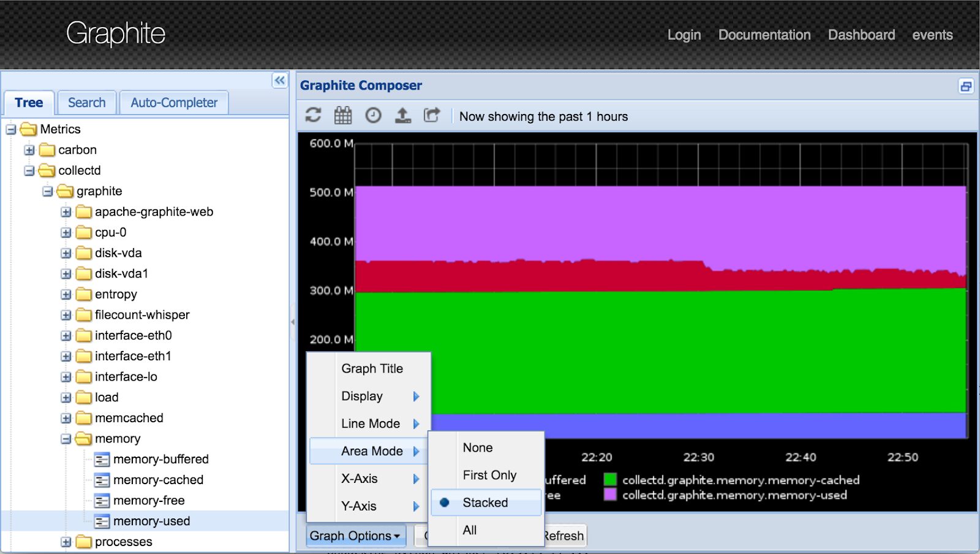The height and width of the screenshot is (554, 980).
Task: Click the entropy folder icon
Action: [x=83, y=294]
